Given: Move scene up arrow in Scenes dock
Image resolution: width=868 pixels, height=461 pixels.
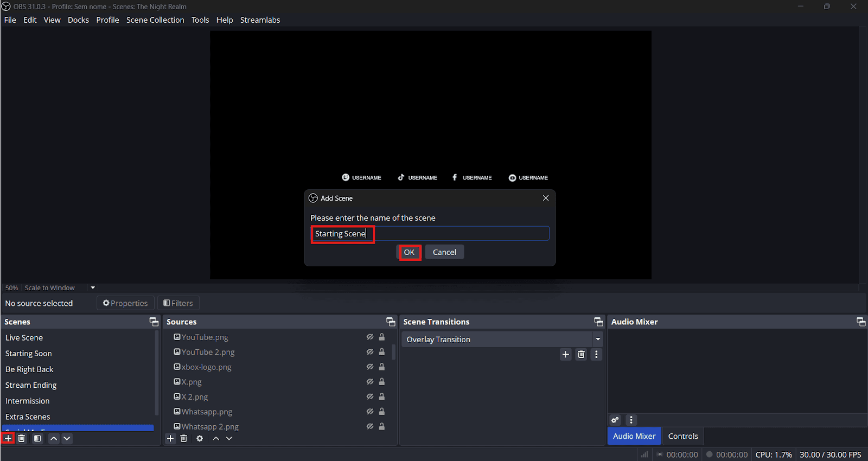Looking at the screenshot, I should (54, 438).
